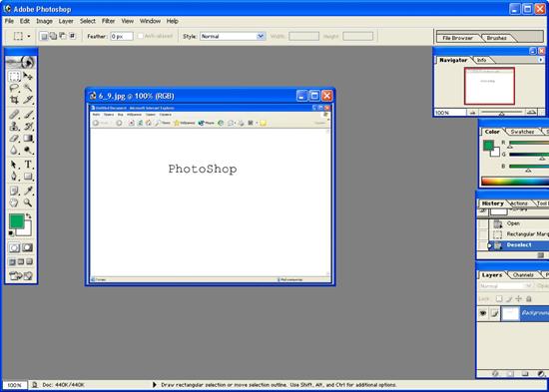Image resolution: width=549 pixels, height=392 pixels.
Task: Switch to the Channels tab
Action: (523, 275)
